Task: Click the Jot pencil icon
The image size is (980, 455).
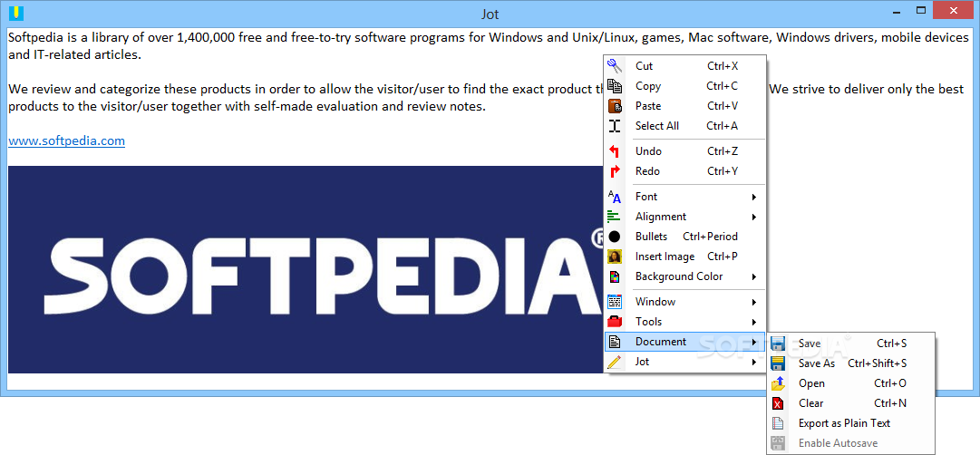Action: point(615,362)
